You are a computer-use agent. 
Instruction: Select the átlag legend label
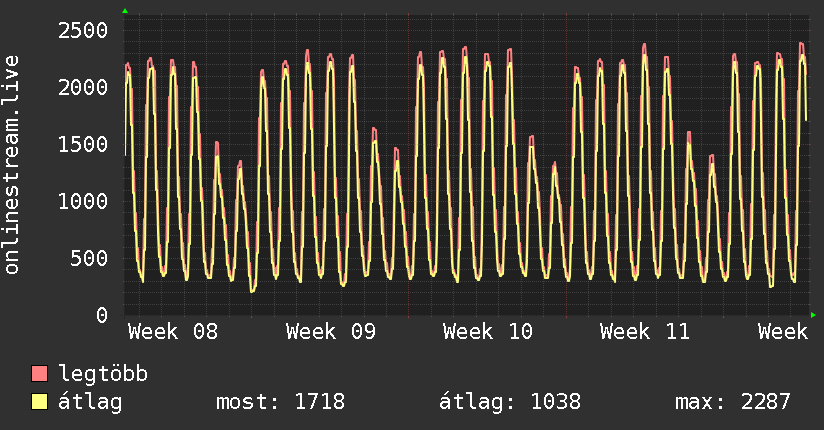(91, 402)
